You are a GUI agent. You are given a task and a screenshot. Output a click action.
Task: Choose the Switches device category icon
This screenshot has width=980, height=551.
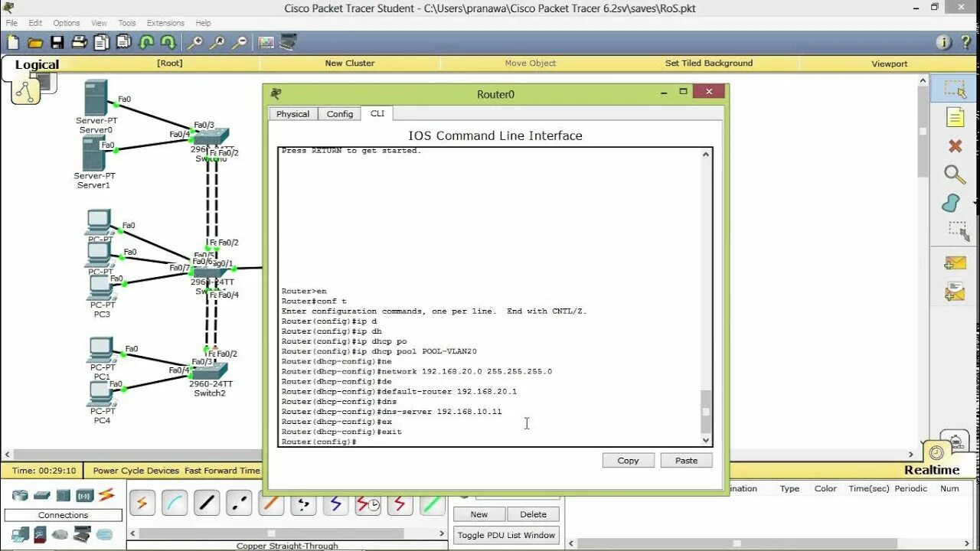tap(41, 495)
